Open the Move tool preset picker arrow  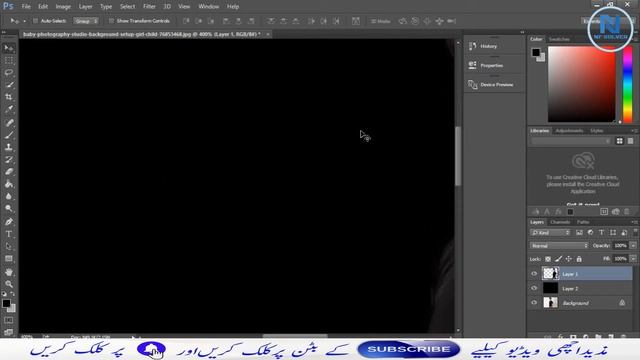pyautogui.click(x=24, y=21)
